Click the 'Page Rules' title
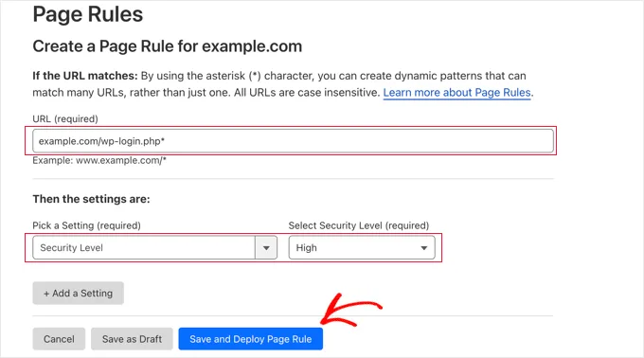 pyautogui.click(x=88, y=14)
